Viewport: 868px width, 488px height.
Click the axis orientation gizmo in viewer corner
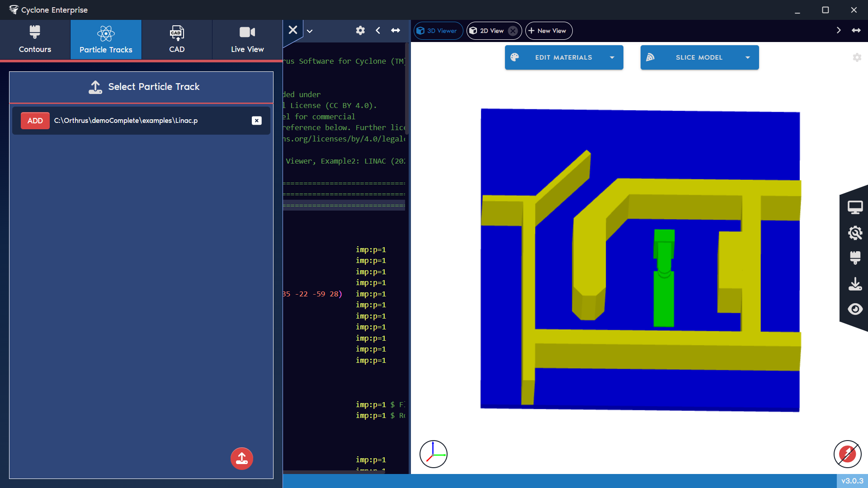coord(434,454)
